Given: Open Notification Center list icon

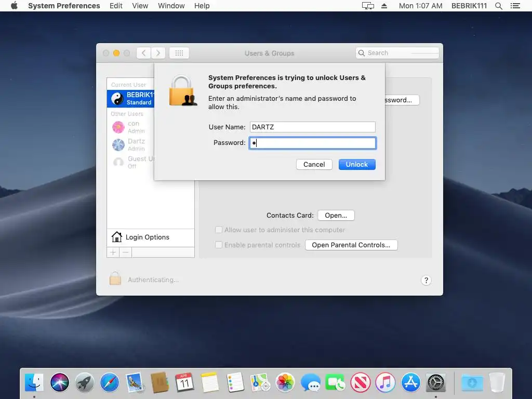Looking at the screenshot, I should click(515, 6).
